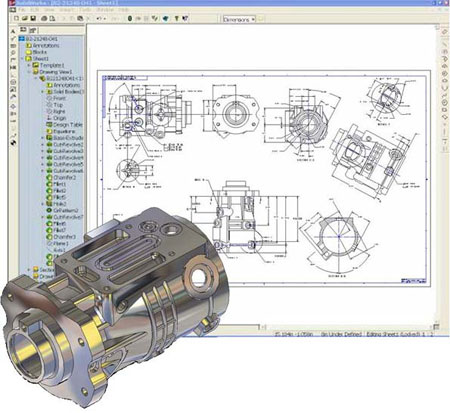The width and height of the screenshot is (450, 413).
Task: Open the Tools menu
Action: click(85, 10)
